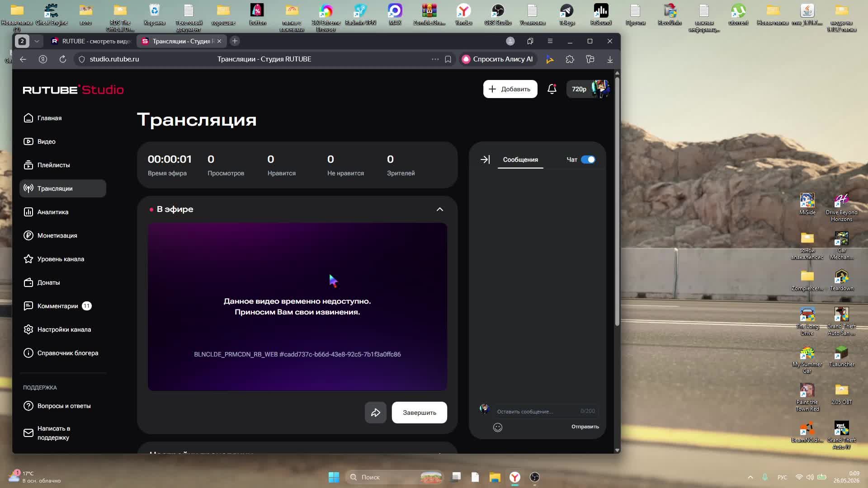
Task: Open Комментарии section
Action: click(57, 306)
